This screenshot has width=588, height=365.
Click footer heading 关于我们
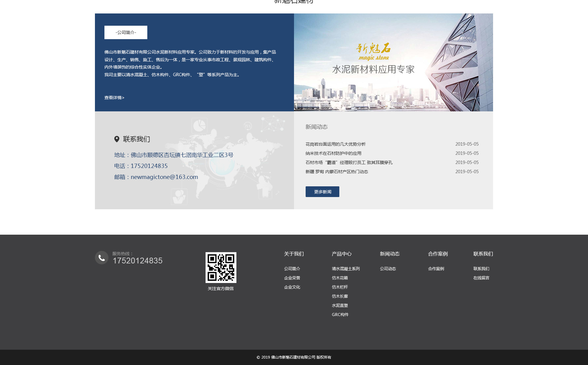tap(294, 254)
